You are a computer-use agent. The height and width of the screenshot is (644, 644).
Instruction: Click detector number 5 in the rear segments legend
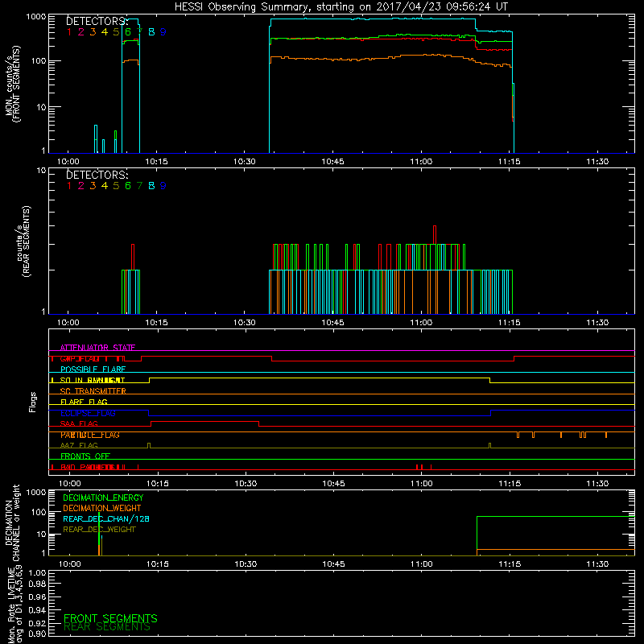coord(116,186)
